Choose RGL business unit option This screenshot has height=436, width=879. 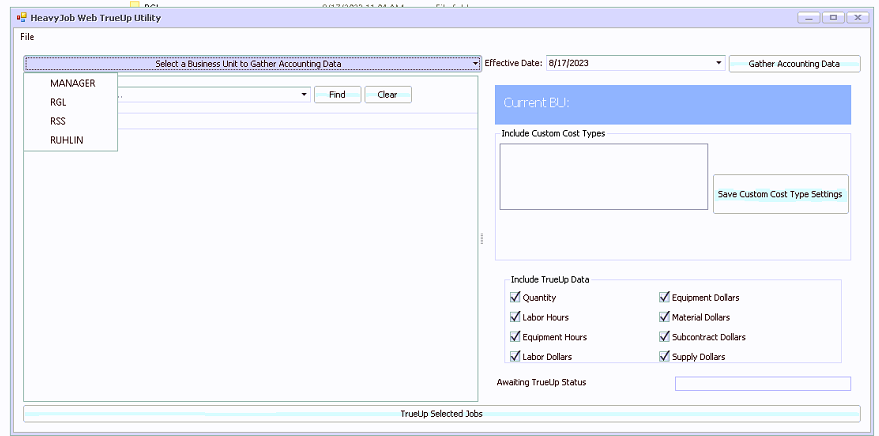tap(60, 102)
